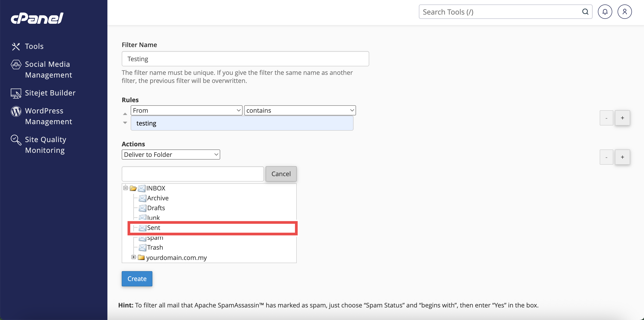Open the 'From' rule dropdown

pos(186,110)
